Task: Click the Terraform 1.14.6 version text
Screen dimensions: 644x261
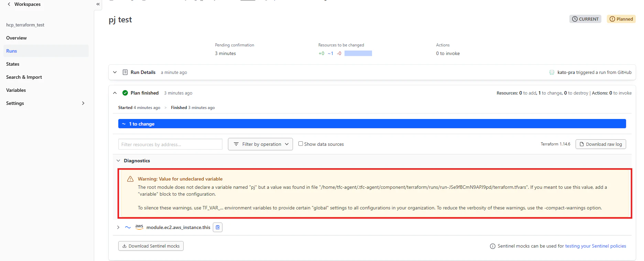Action: pos(555,144)
